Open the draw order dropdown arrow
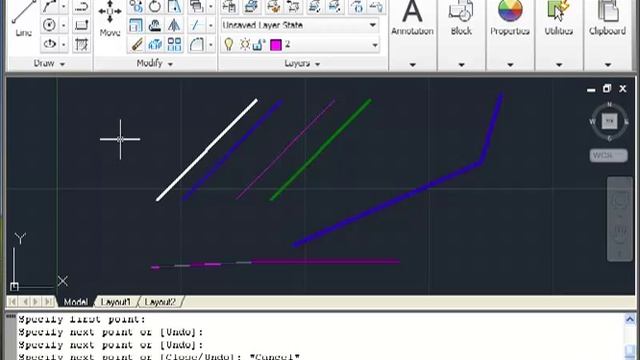This screenshot has height=360, width=640. [x=211, y=7]
